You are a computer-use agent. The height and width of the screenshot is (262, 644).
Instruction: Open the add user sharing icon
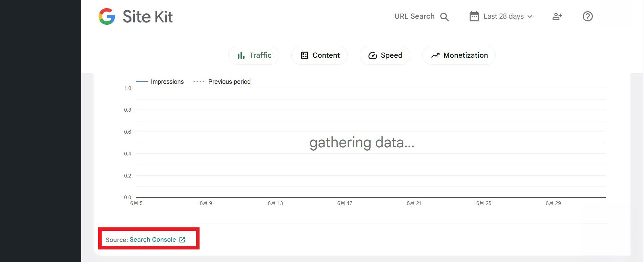557,16
